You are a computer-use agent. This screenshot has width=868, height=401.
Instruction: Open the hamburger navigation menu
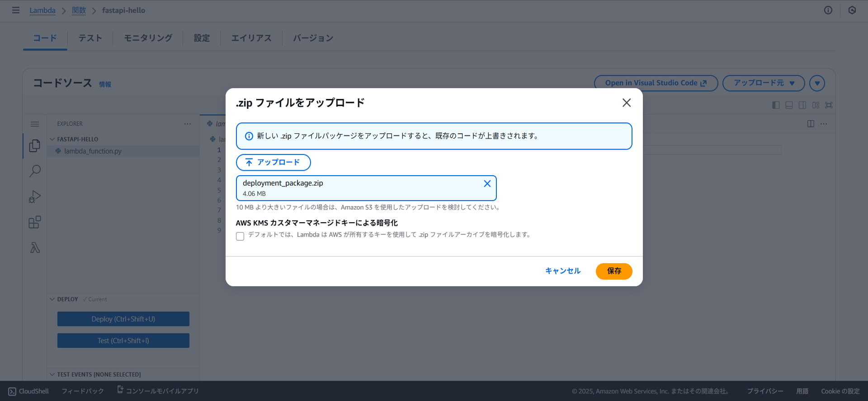coord(16,10)
